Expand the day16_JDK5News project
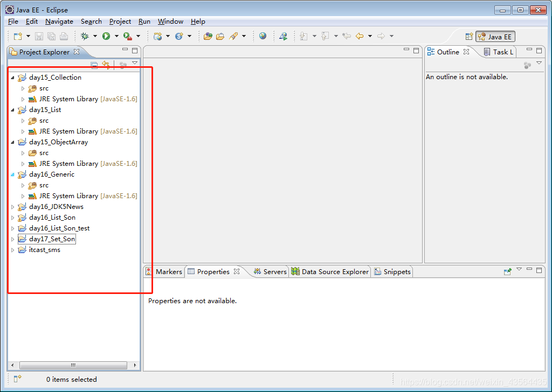552x392 pixels. (x=13, y=207)
